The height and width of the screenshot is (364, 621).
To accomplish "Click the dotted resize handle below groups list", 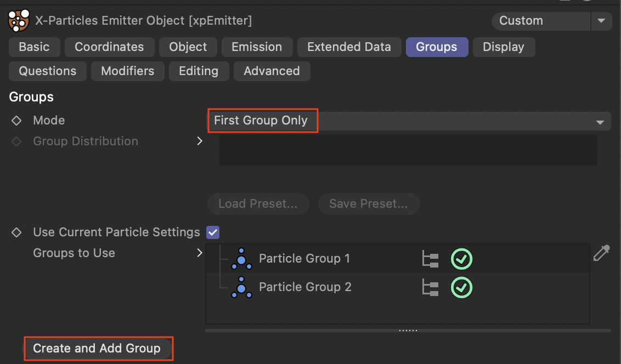I will 408,330.
